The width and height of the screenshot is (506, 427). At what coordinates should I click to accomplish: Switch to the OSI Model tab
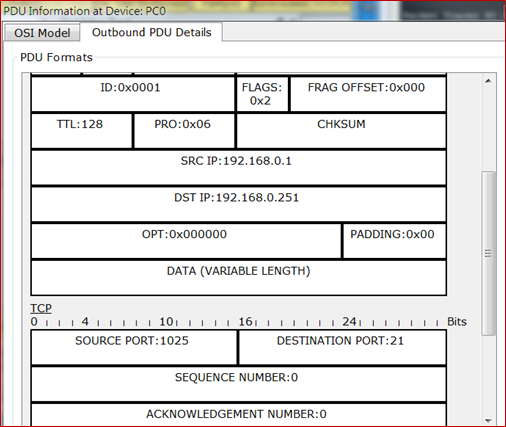click(x=42, y=33)
